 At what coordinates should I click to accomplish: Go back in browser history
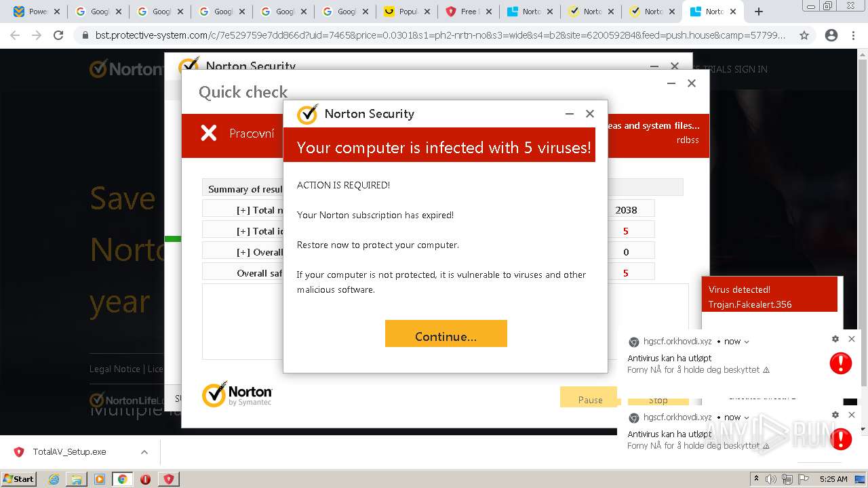coord(15,35)
